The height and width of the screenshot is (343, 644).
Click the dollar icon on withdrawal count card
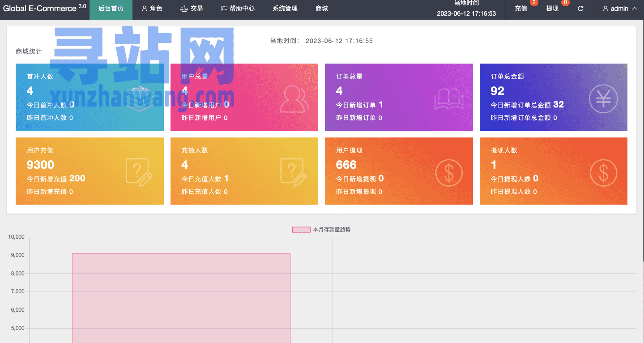pyautogui.click(x=603, y=173)
